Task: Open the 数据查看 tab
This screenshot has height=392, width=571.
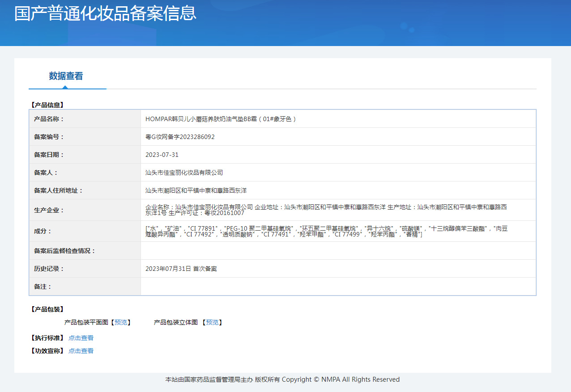Action: [66, 76]
